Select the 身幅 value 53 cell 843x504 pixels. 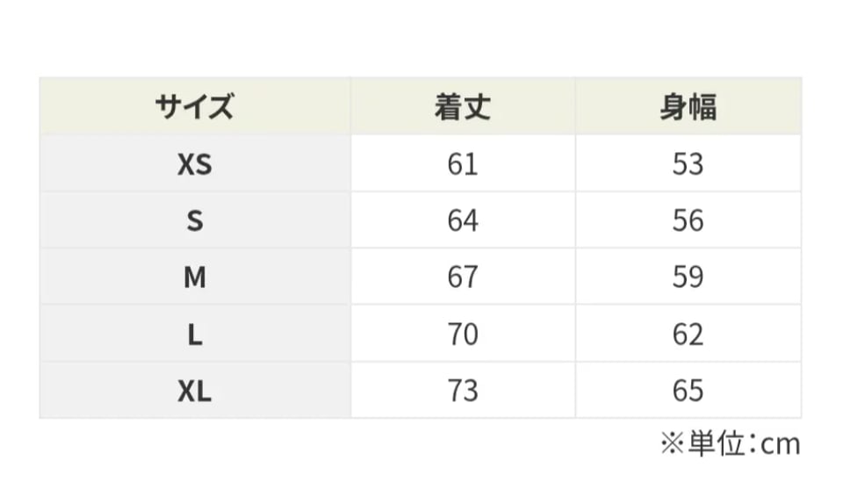pyautogui.click(x=688, y=164)
